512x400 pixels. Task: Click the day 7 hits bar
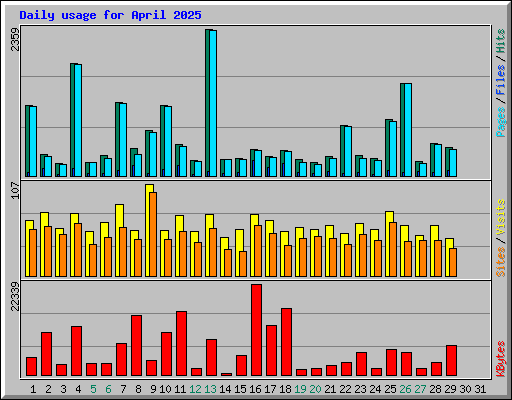tap(117, 139)
